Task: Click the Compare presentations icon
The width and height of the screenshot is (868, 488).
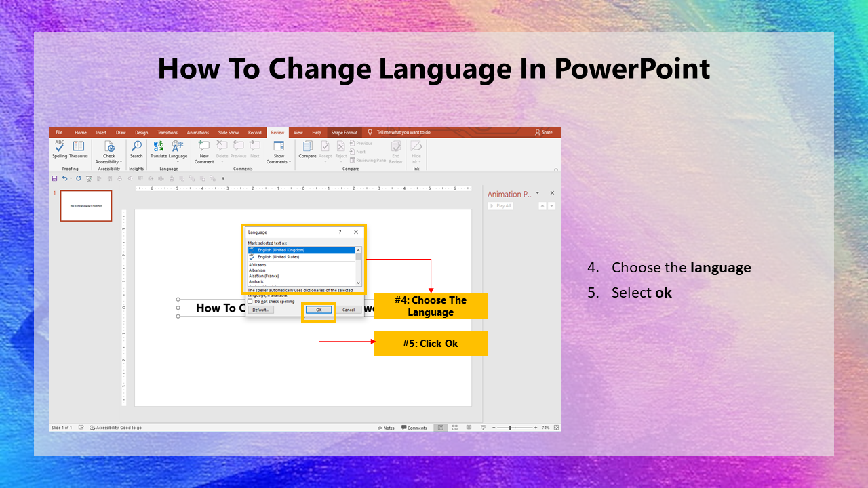Action: coord(308,146)
